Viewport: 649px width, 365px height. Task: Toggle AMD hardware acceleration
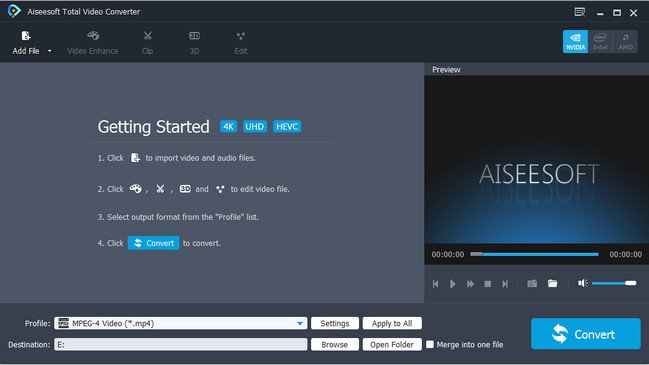[x=625, y=41]
